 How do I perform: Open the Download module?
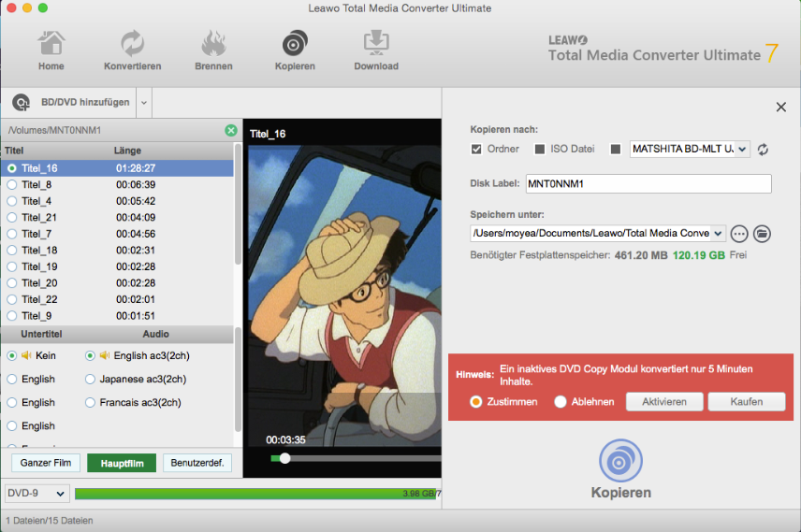pos(376,50)
